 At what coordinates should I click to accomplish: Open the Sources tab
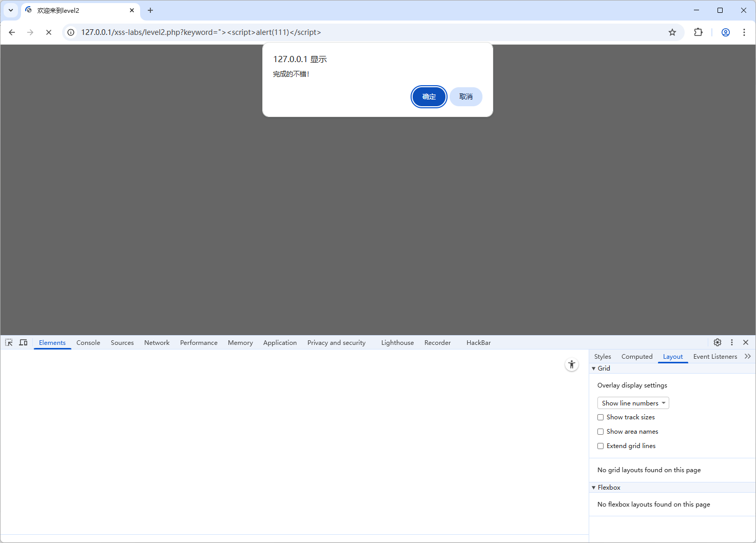click(122, 343)
